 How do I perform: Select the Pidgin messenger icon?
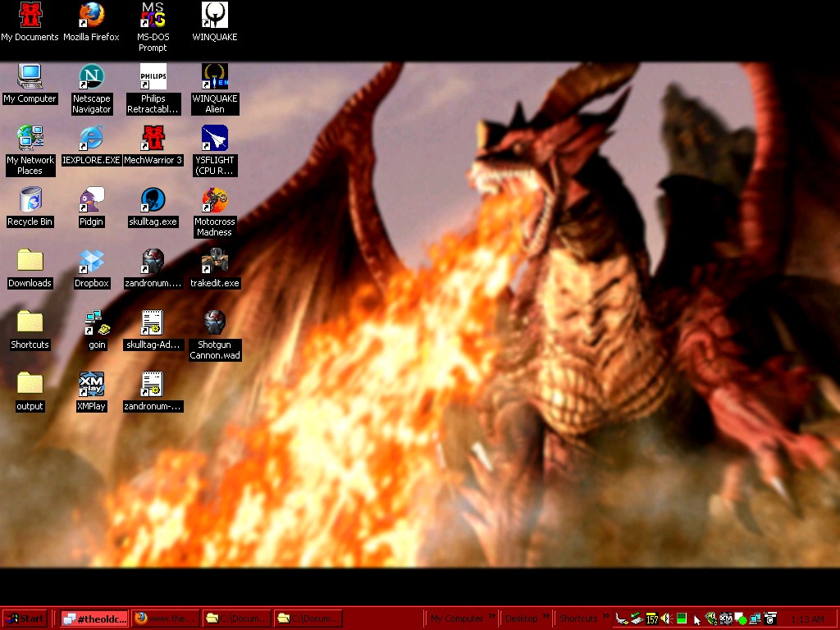pos(91,199)
